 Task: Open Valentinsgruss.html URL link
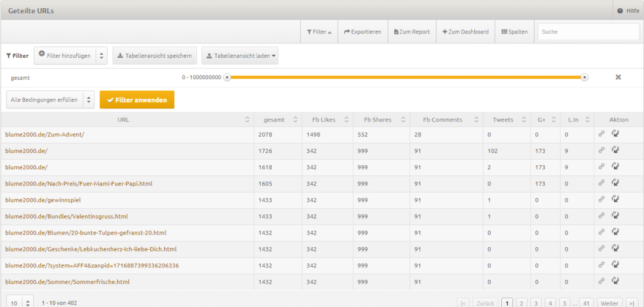click(x=67, y=216)
